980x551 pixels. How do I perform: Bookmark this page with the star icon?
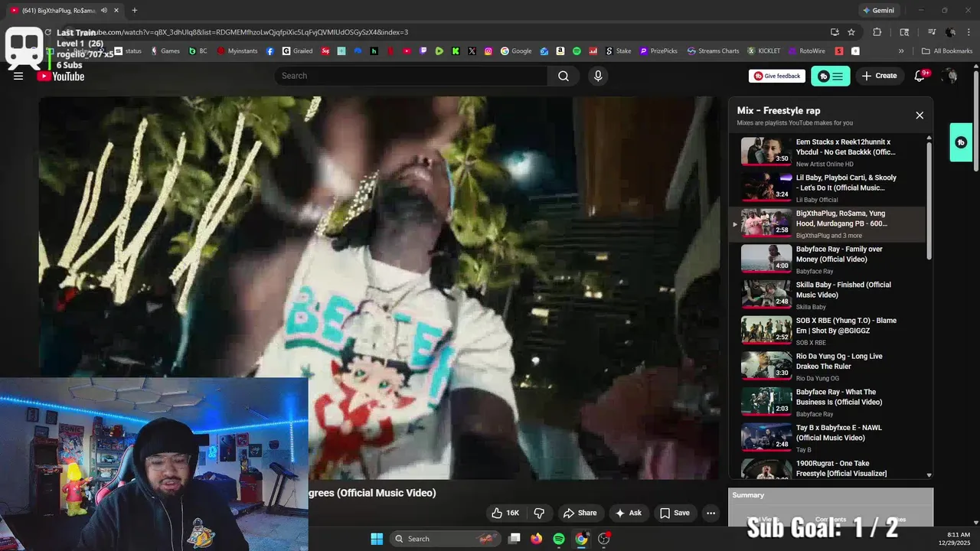click(851, 32)
